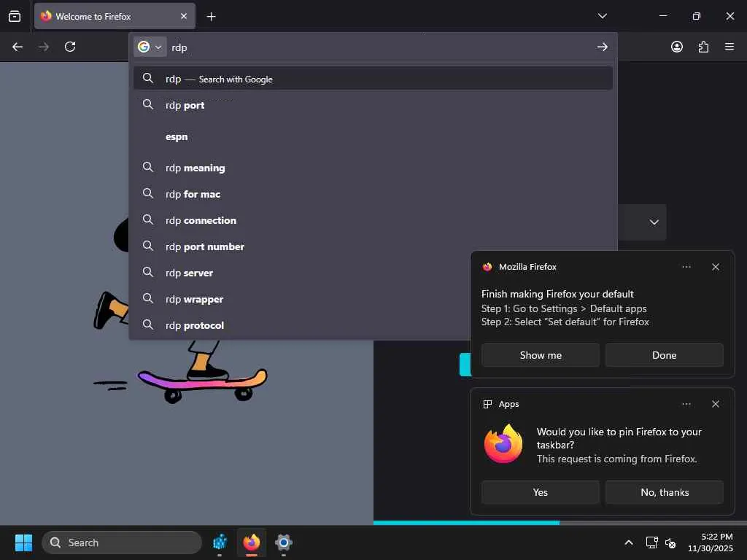
Task: Open the clock showing 5:22 PM
Action: 711,542
